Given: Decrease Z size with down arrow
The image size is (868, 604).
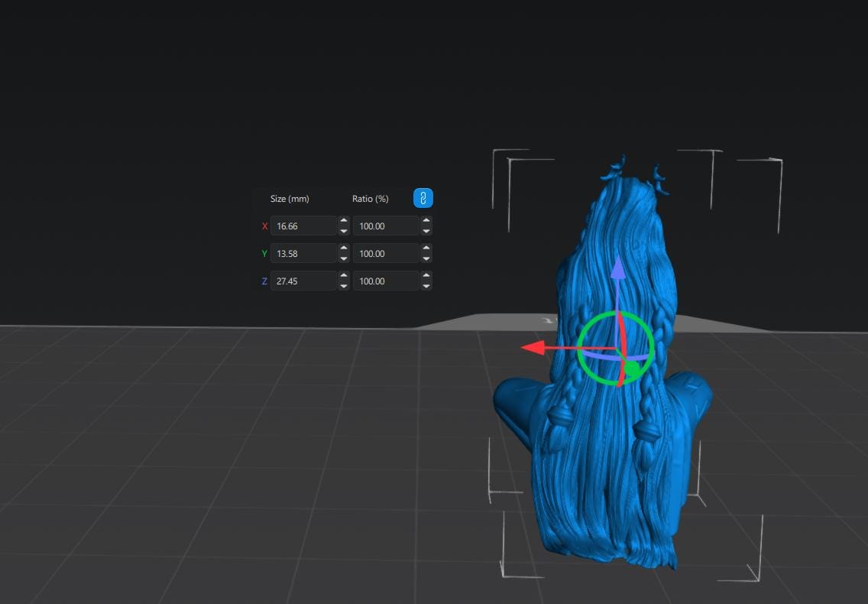Looking at the screenshot, I should pyautogui.click(x=344, y=286).
